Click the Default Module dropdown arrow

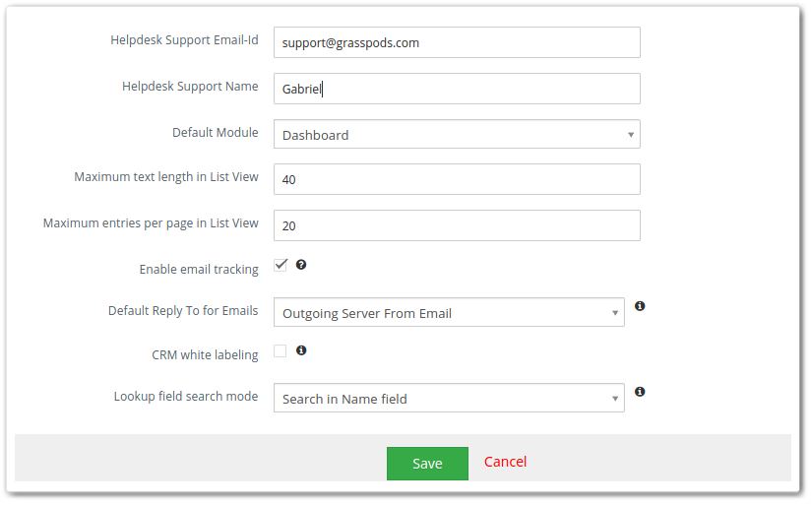point(631,135)
